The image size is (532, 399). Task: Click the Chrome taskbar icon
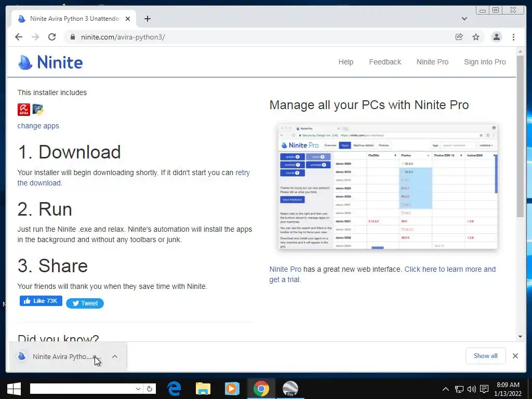[261, 389]
